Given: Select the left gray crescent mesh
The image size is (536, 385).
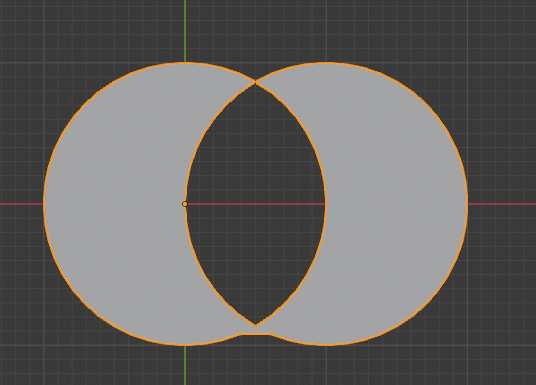Looking at the screenshot, I should [116, 204].
